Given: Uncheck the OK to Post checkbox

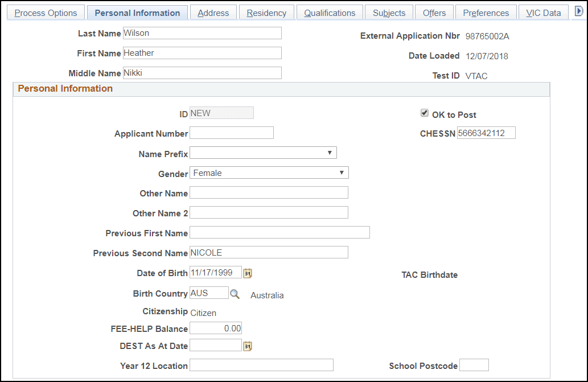Looking at the screenshot, I should (424, 113).
